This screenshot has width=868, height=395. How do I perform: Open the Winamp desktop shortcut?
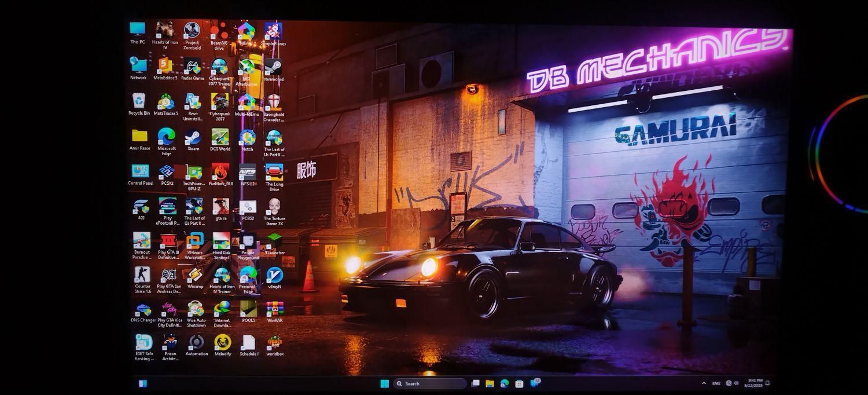tap(195, 278)
